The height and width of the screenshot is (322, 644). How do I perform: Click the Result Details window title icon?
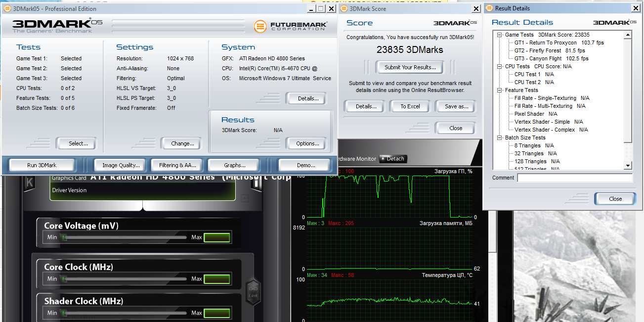490,8
